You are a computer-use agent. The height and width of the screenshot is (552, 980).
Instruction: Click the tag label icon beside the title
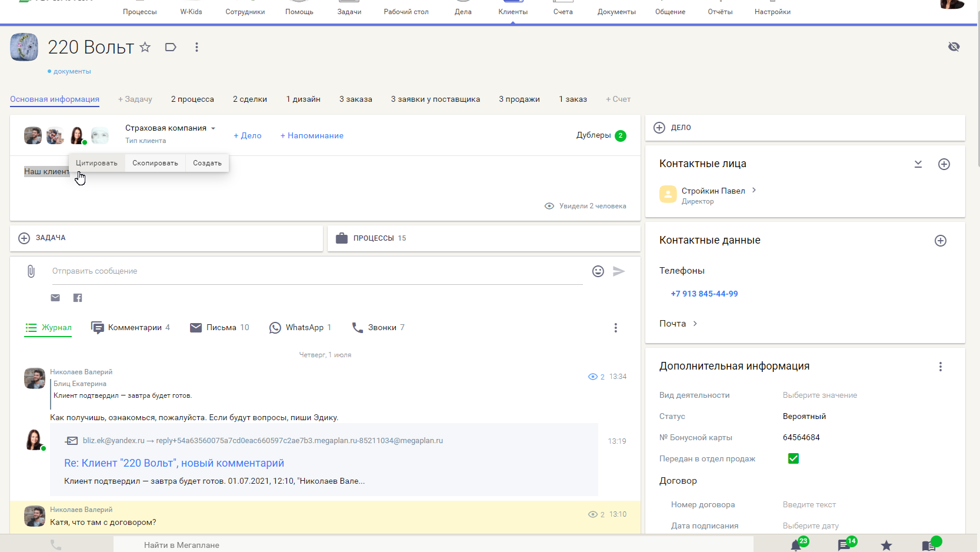pyautogui.click(x=171, y=47)
